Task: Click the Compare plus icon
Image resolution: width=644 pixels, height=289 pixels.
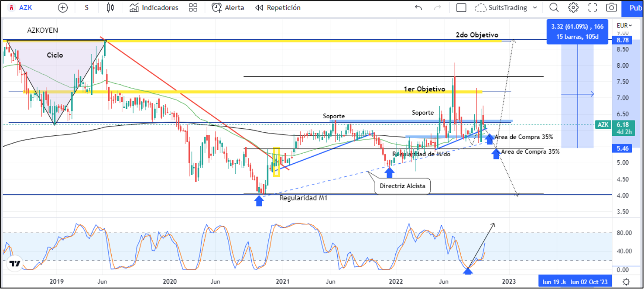Action: tap(62, 7)
